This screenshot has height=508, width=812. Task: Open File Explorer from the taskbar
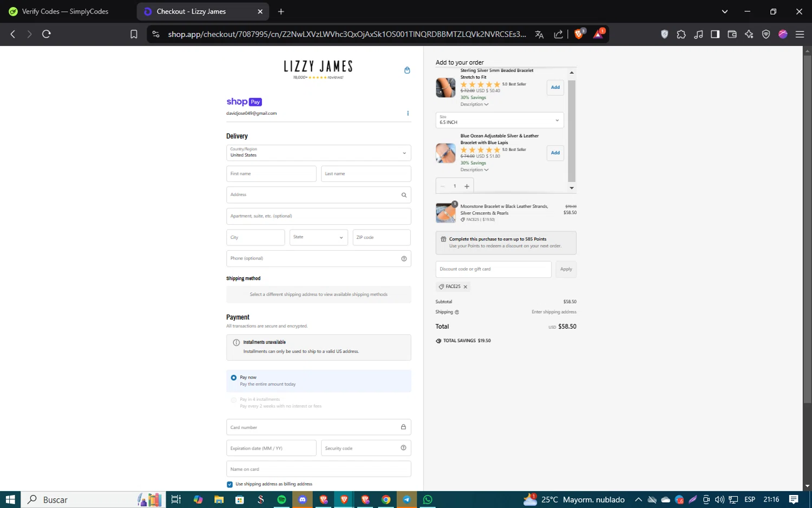[219, 499]
